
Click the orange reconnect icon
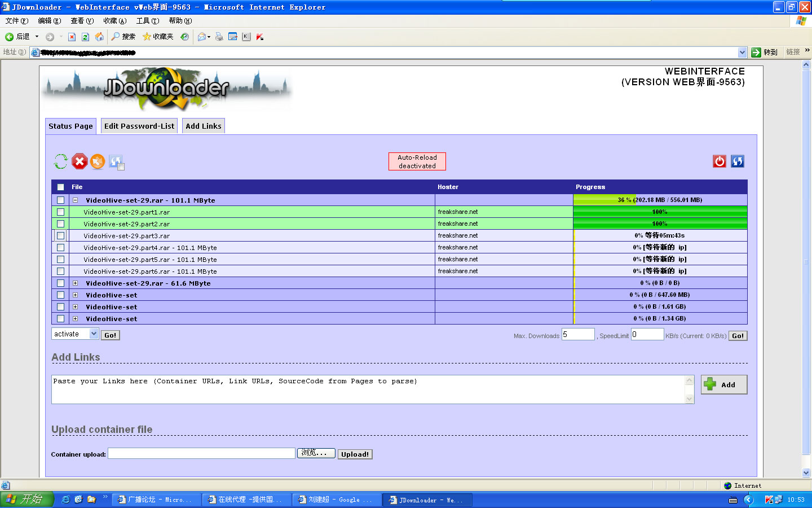(98, 161)
